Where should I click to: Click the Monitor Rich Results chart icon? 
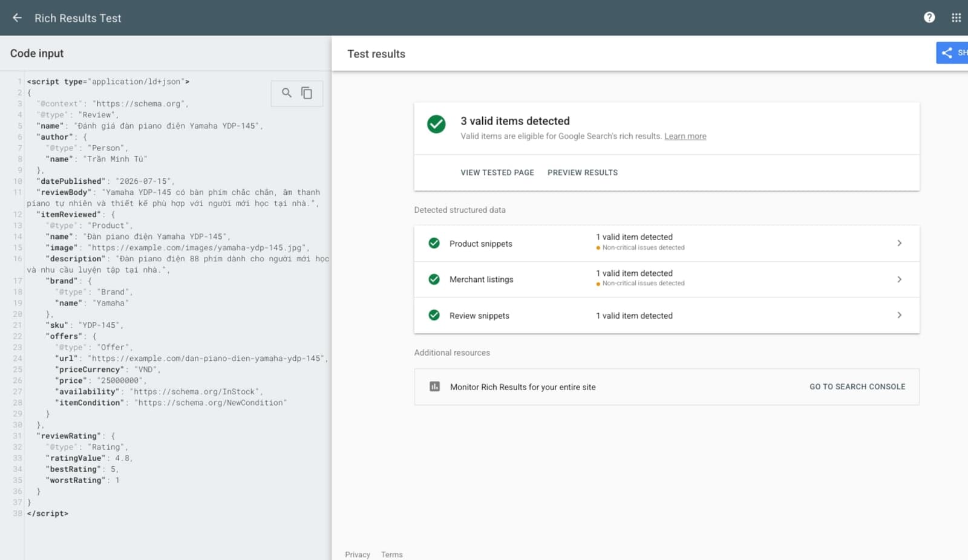click(x=434, y=386)
